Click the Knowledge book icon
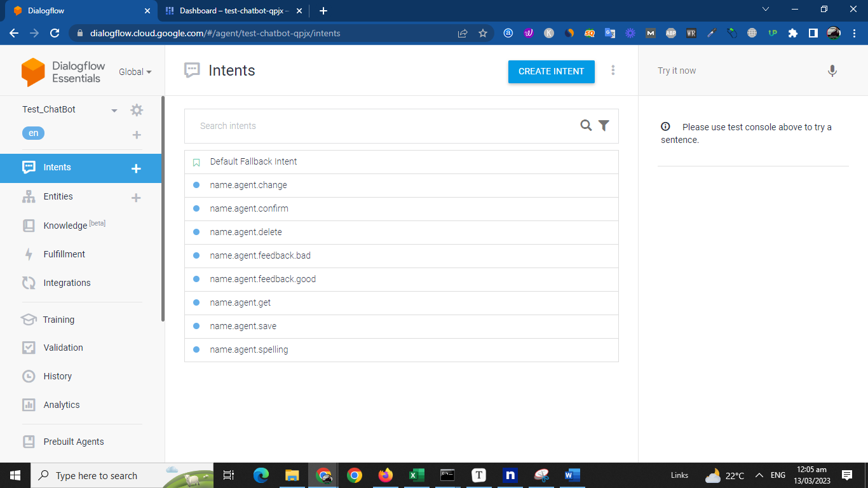This screenshot has width=868, height=488. tap(29, 226)
